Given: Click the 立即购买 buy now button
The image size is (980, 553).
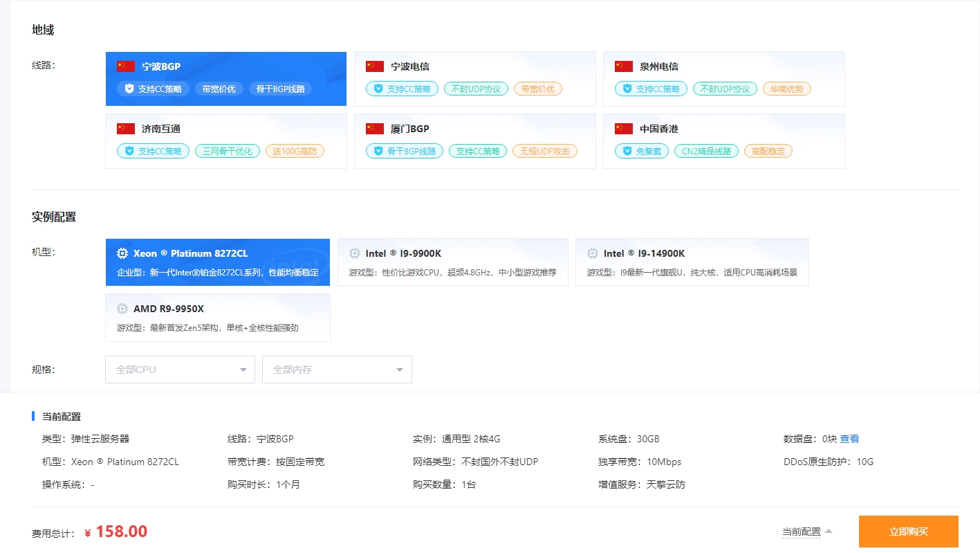Looking at the screenshot, I should (x=908, y=532).
